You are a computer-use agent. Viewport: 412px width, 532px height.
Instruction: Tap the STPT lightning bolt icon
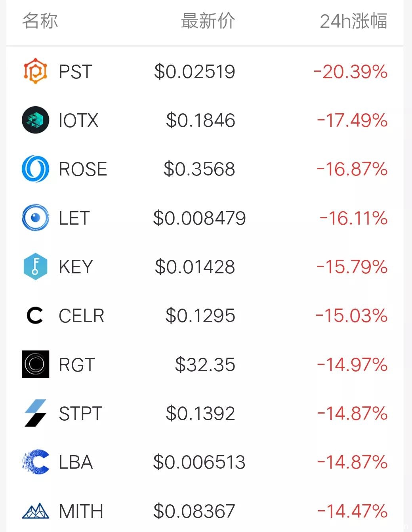point(35,413)
